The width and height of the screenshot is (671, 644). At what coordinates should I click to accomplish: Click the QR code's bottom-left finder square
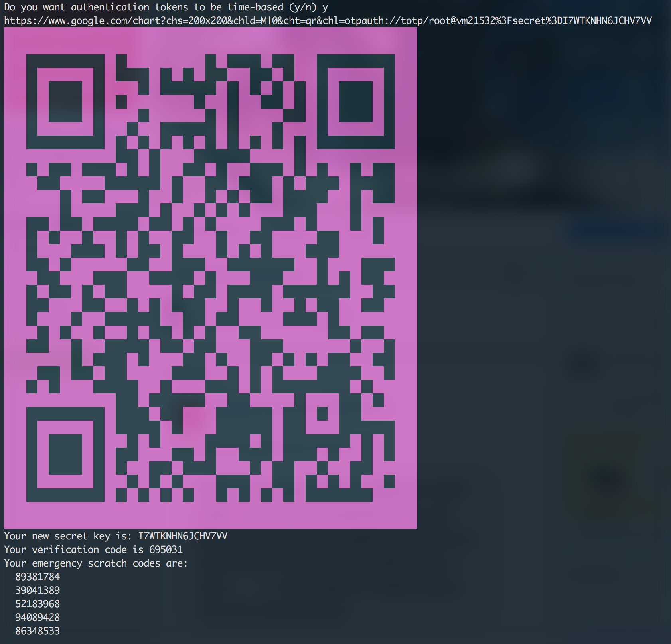(x=65, y=454)
